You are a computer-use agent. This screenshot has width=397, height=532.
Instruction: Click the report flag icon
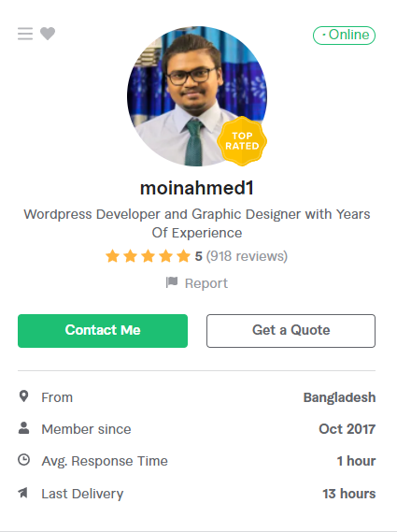coord(172,282)
